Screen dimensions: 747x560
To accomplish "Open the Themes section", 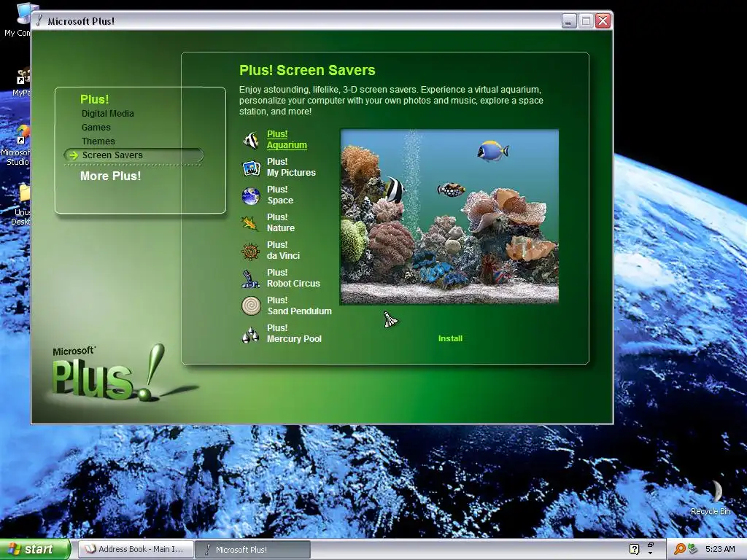I will [98, 141].
